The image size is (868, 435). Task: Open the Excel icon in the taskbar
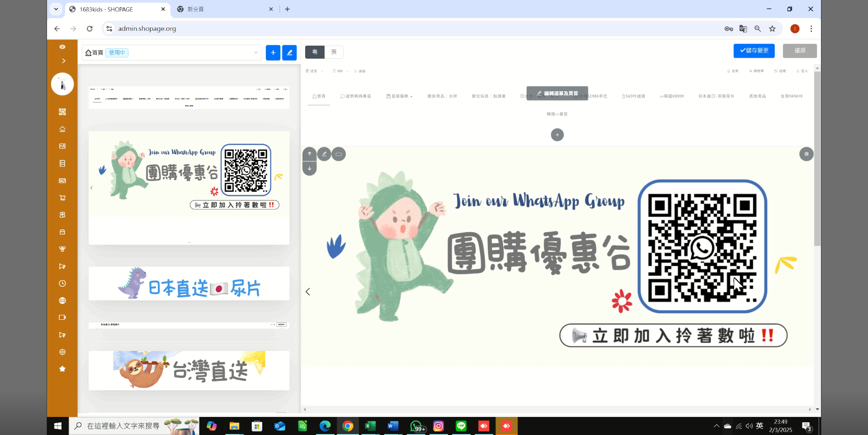[x=370, y=426]
